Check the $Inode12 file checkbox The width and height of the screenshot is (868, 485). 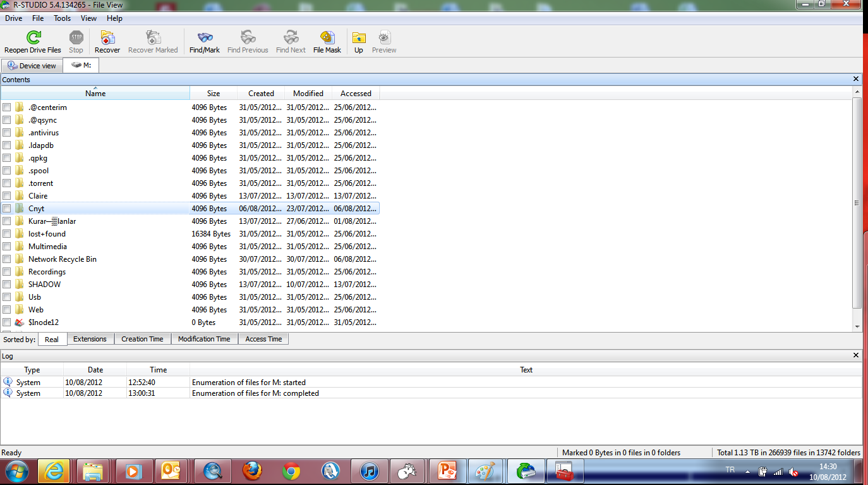click(7, 322)
